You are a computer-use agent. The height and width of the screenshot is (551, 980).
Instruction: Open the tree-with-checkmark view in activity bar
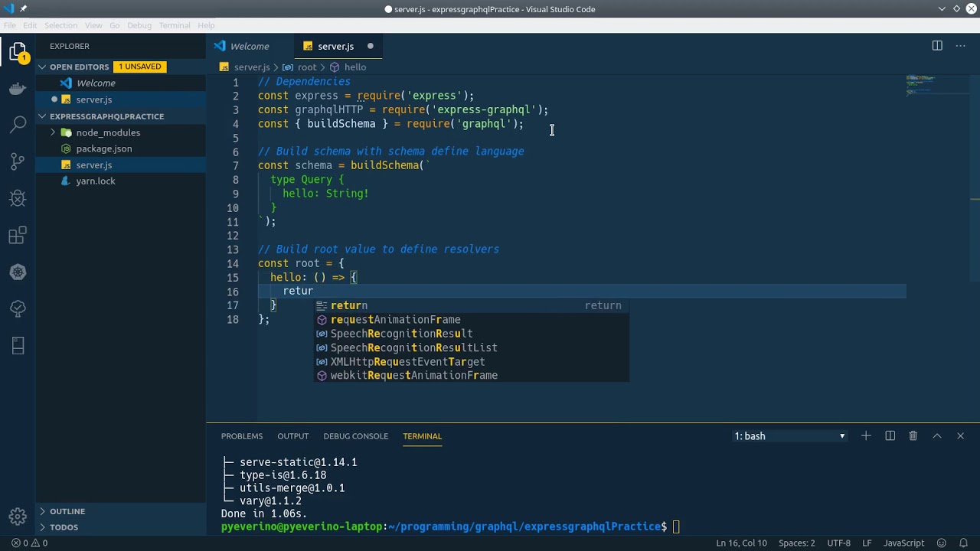point(18,308)
